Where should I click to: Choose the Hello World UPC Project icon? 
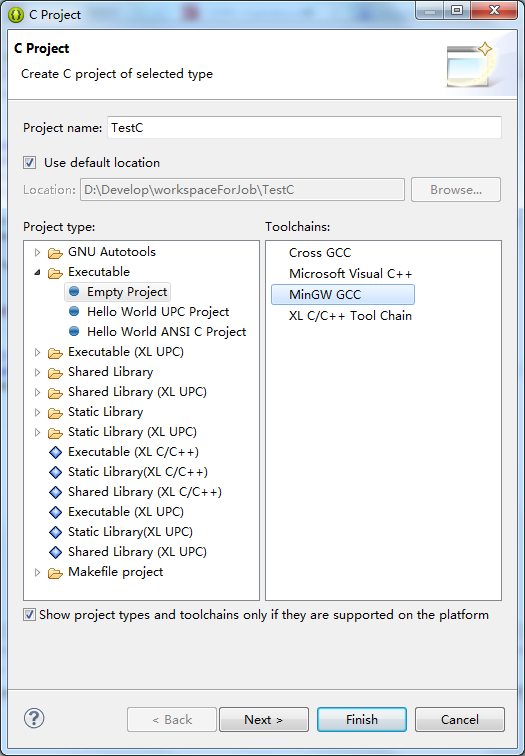tap(74, 311)
